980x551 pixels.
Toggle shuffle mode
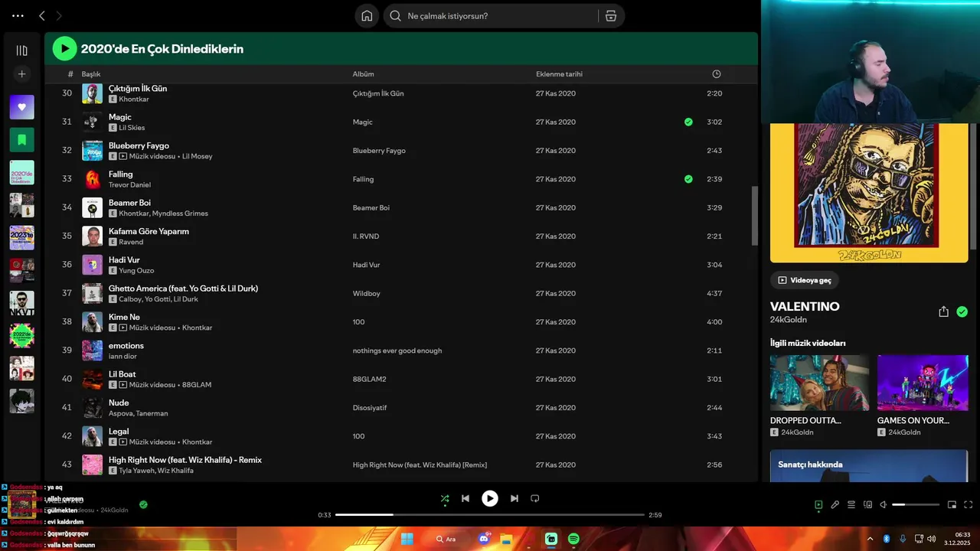(445, 498)
